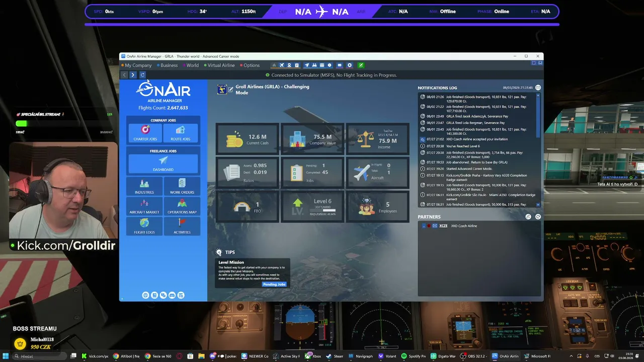Open the World menu
Image resolution: width=644 pixels, height=362 pixels.
pyautogui.click(x=191, y=65)
